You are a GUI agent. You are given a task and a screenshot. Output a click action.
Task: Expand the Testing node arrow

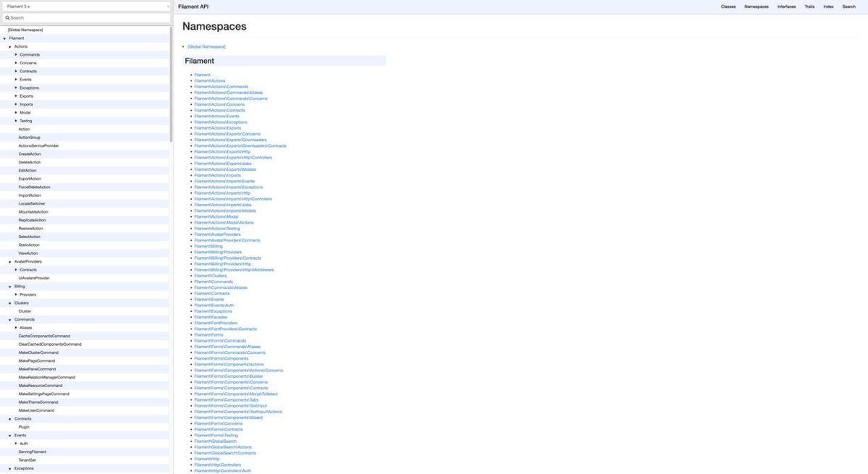point(16,121)
